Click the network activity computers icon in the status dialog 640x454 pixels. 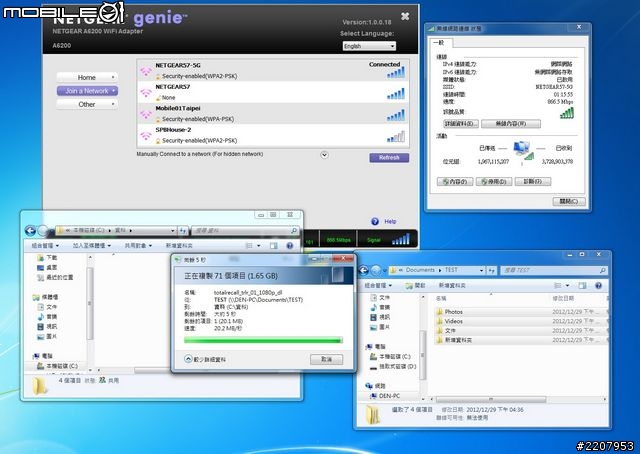pos(523,150)
